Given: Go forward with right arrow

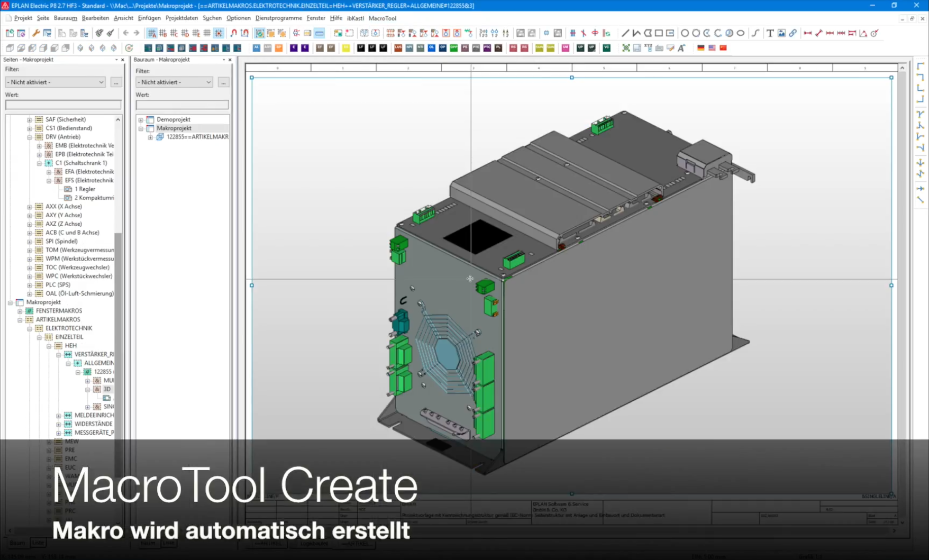Looking at the screenshot, I should click(136, 33).
